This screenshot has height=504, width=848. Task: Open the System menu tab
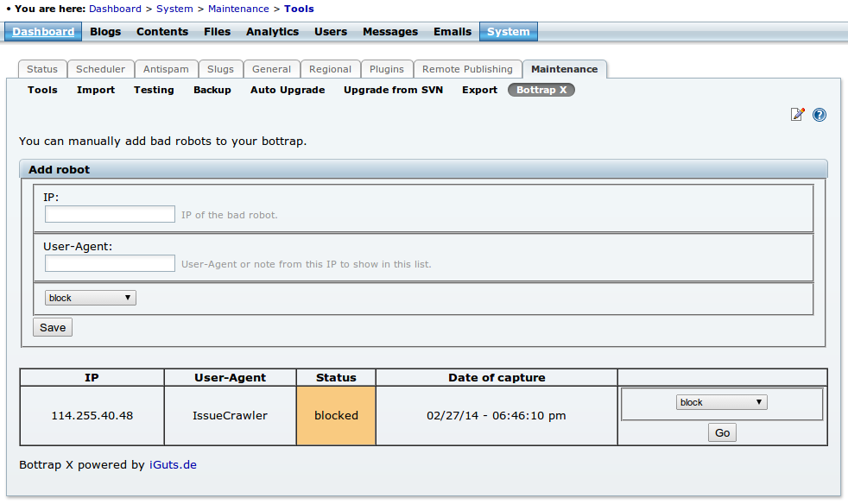click(509, 32)
